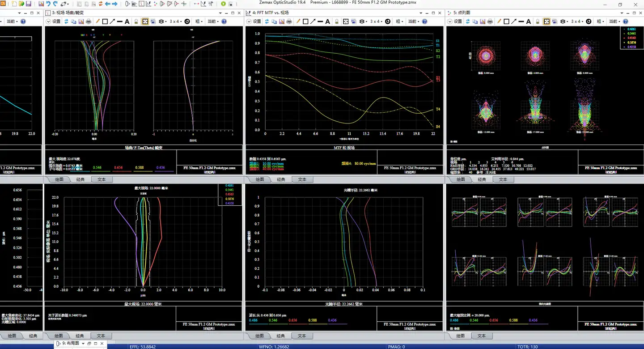Save the lens file with the purple disk icon
The image size is (644, 349).
tap(28, 4)
